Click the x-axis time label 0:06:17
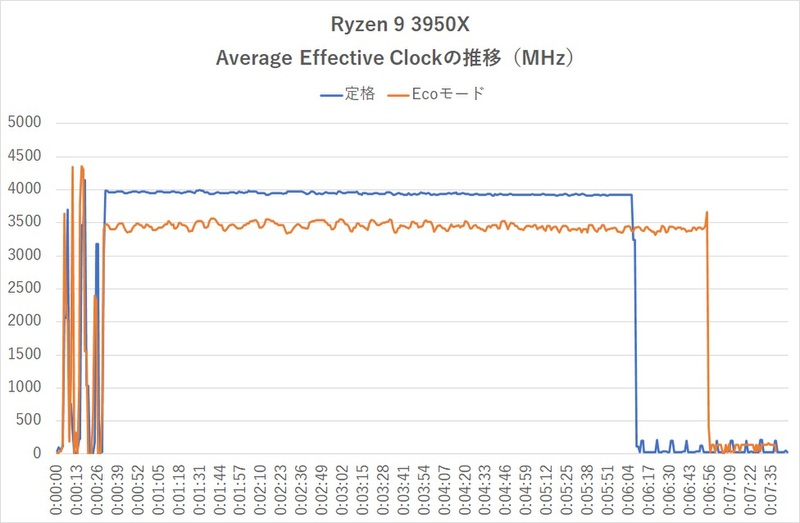800x523 pixels. click(x=647, y=490)
